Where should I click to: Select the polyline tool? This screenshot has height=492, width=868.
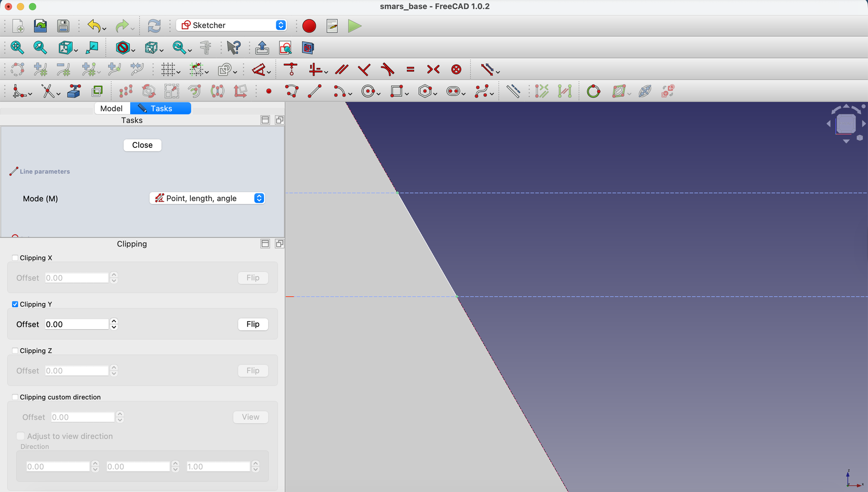coord(292,91)
